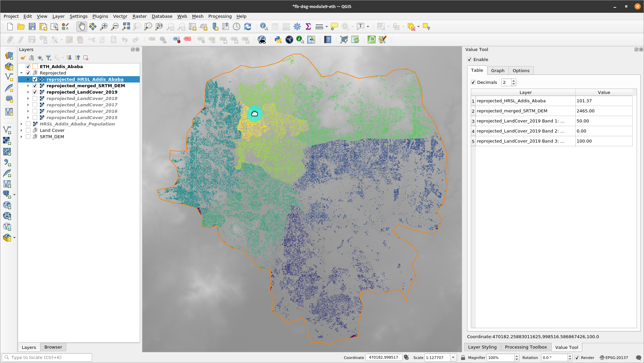
Task: Uncheck Enable in Value Tool
Action: [469, 59]
